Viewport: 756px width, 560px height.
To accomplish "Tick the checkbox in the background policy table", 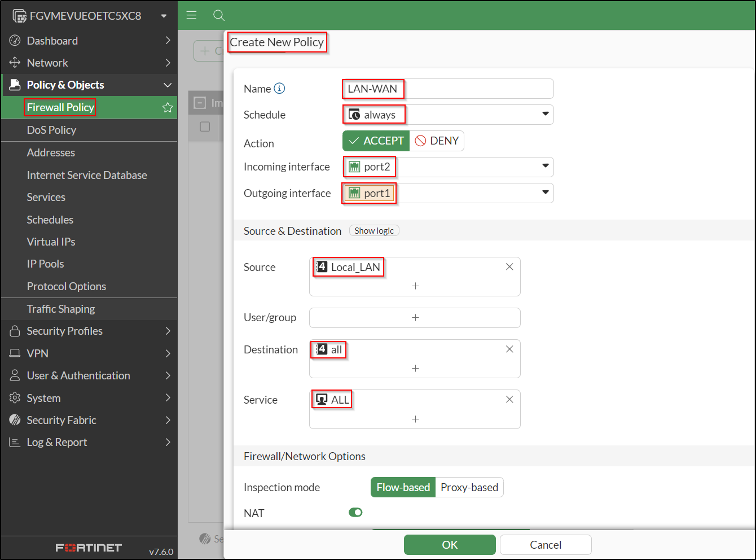I will pos(205,126).
